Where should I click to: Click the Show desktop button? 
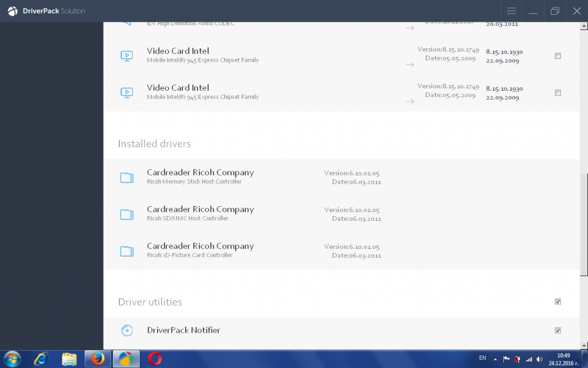click(x=584, y=359)
